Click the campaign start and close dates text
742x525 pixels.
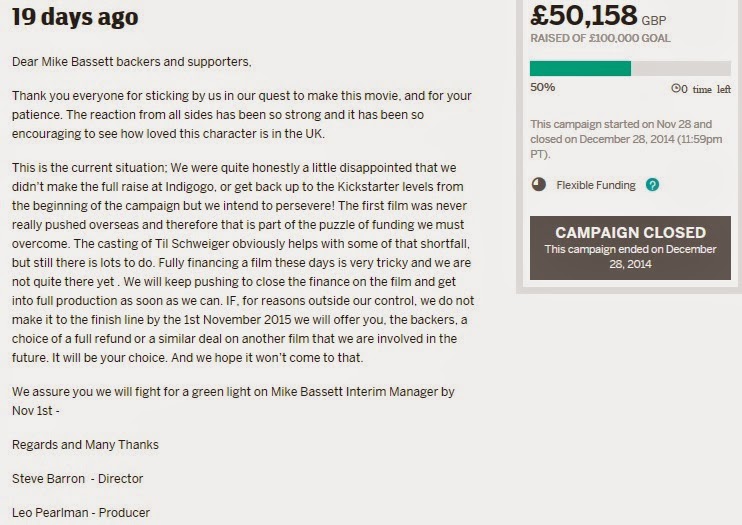click(622, 139)
